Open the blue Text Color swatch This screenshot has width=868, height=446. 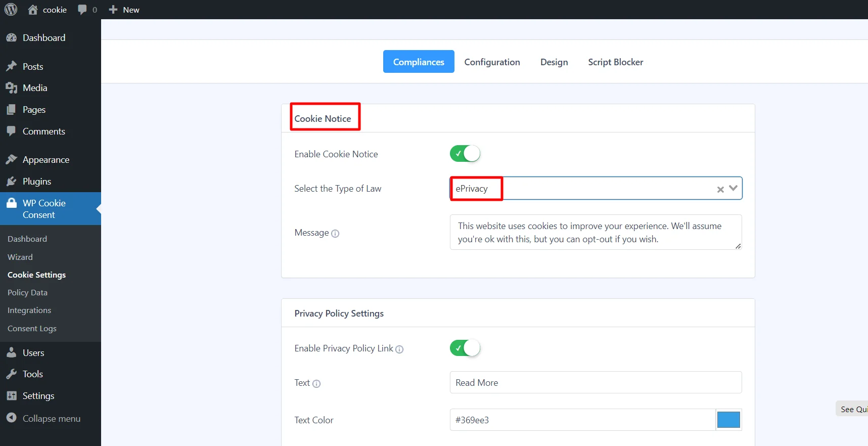(x=728, y=420)
